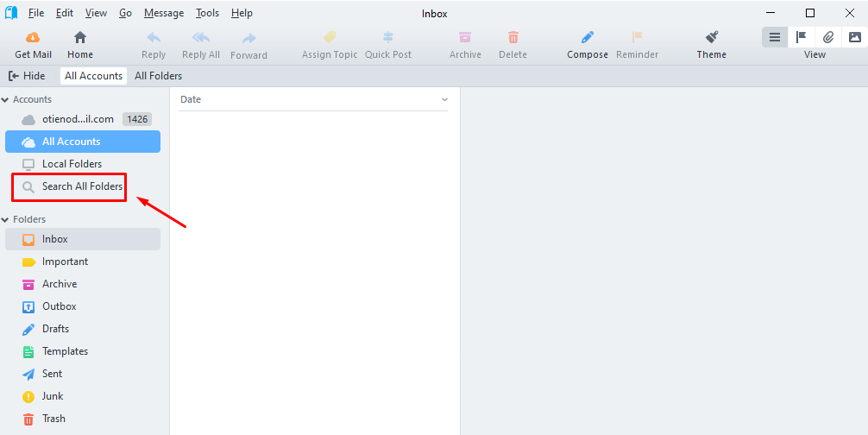Click the Reply toolbar icon
The width and height of the screenshot is (868, 435).
154,38
